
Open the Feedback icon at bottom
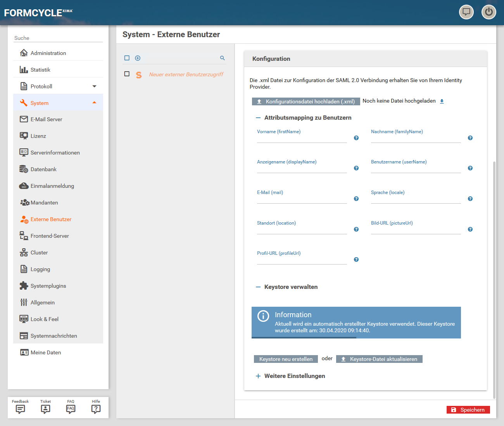(x=20, y=409)
